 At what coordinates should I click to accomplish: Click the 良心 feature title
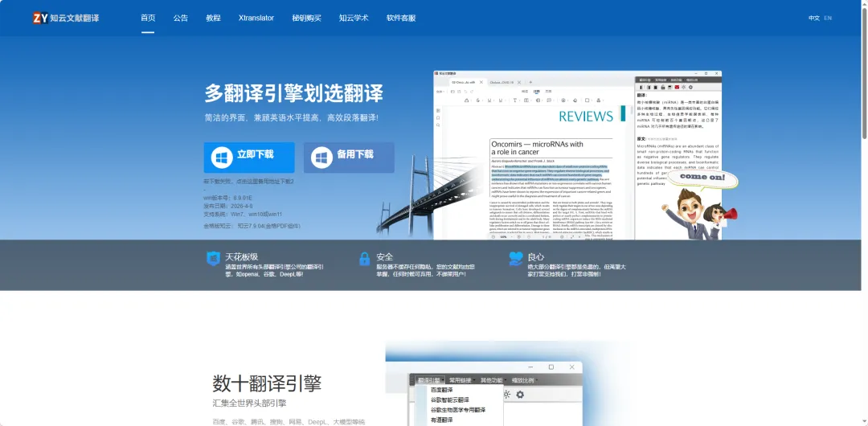(536, 257)
